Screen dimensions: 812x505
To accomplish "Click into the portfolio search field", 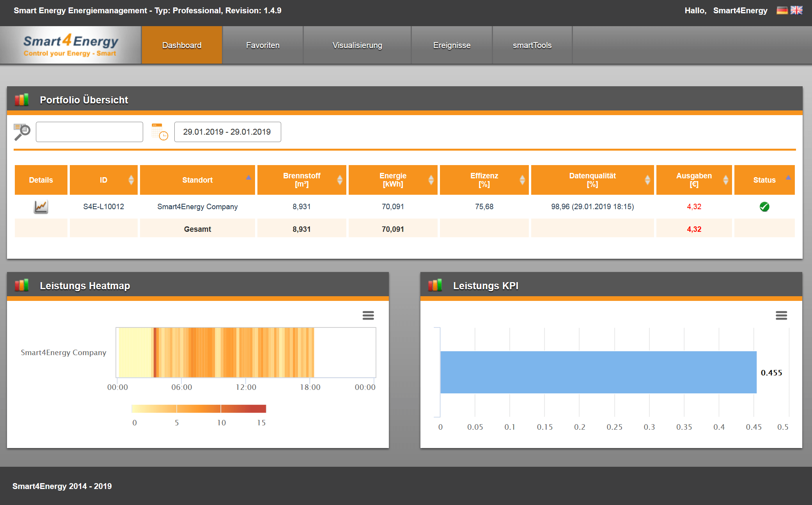I will coord(89,132).
